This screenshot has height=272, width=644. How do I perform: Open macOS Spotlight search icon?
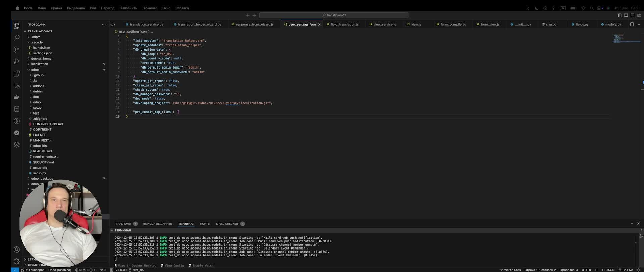[x=592, y=8]
